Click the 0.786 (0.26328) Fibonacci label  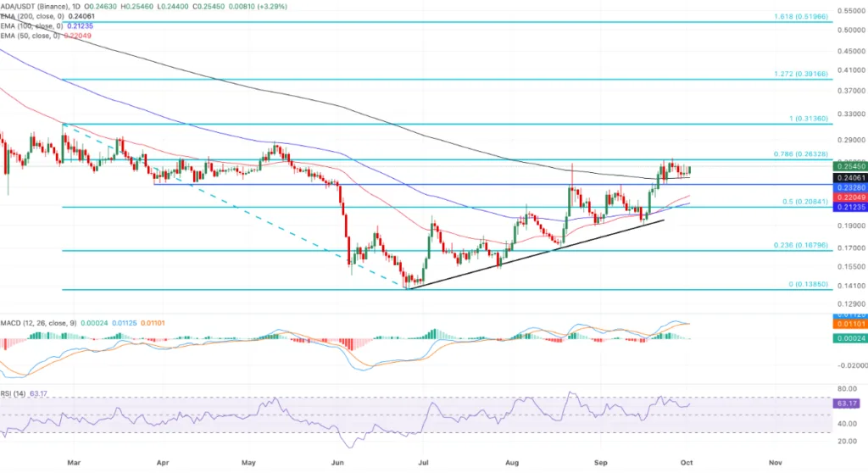(801, 154)
